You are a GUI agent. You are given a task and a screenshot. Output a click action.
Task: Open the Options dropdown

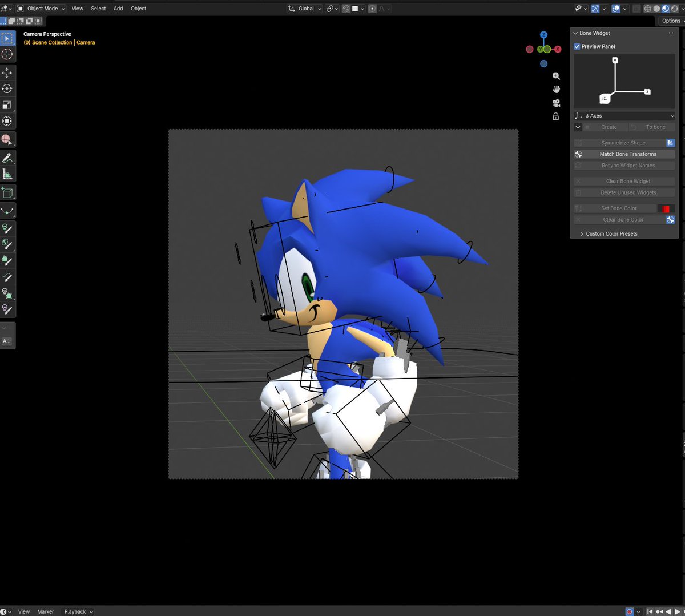672,21
